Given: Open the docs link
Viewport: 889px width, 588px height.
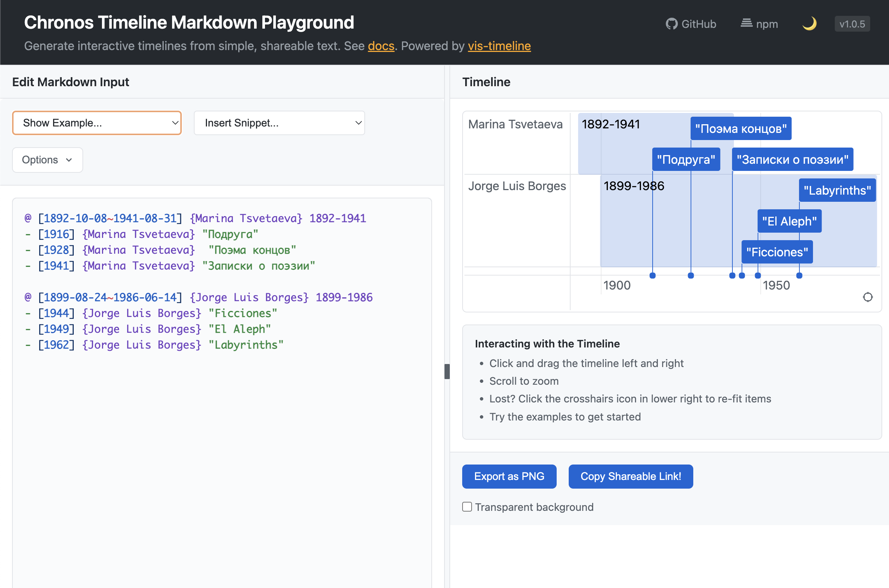Looking at the screenshot, I should [x=381, y=46].
